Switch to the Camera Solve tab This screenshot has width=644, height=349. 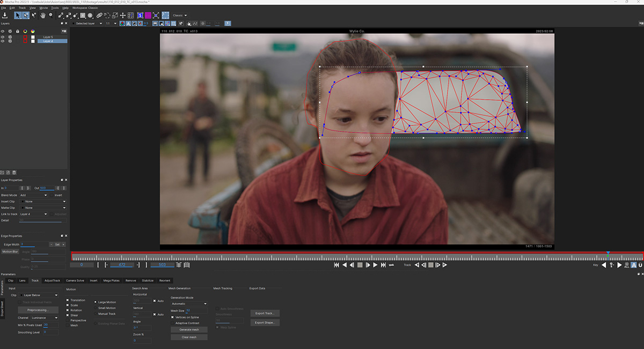(75, 280)
